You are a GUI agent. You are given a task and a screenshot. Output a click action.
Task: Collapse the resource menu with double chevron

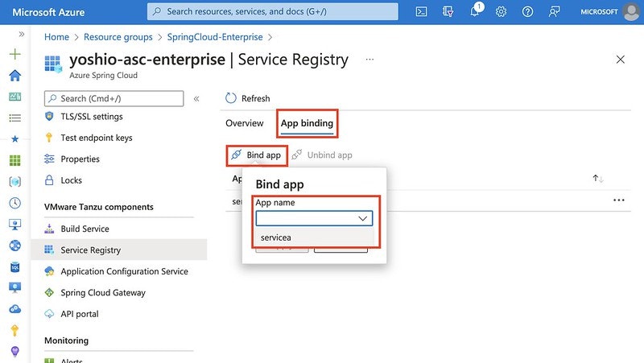[196, 98]
